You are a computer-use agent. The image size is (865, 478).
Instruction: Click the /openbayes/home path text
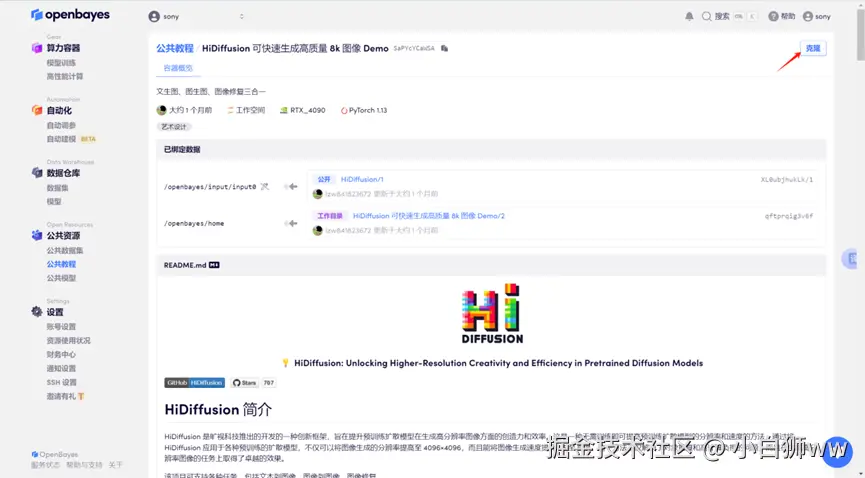tap(194, 224)
